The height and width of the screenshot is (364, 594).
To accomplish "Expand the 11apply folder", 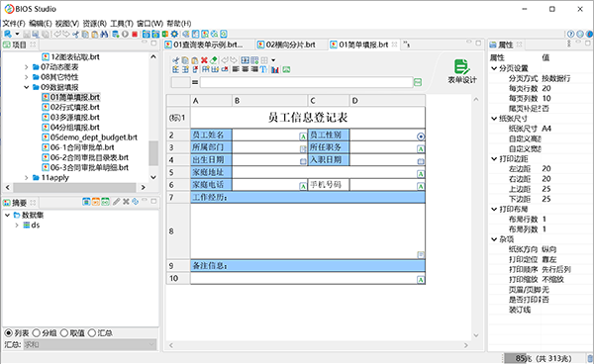I will pos(26,177).
